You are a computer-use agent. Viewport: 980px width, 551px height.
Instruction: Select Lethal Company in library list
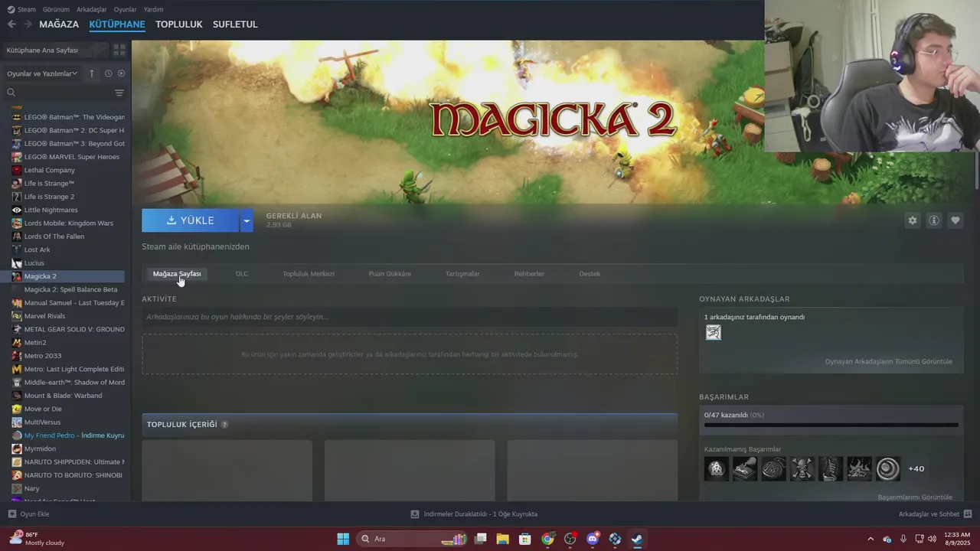pos(50,170)
